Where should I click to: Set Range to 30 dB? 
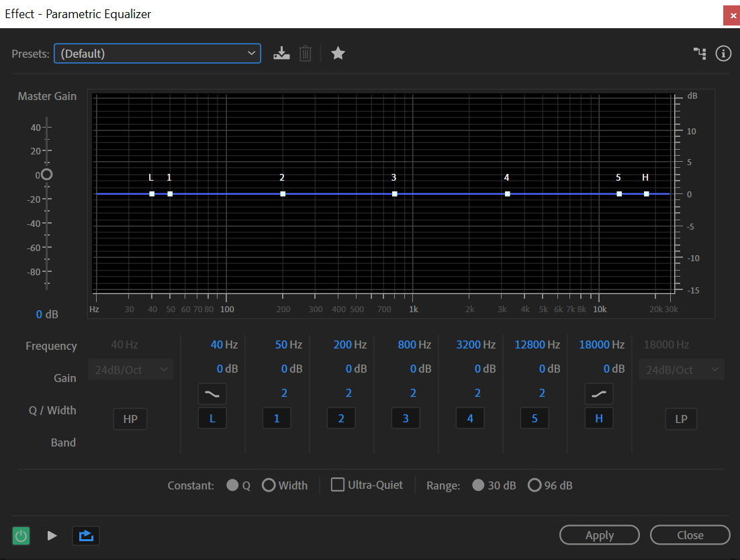[x=478, y=485]
